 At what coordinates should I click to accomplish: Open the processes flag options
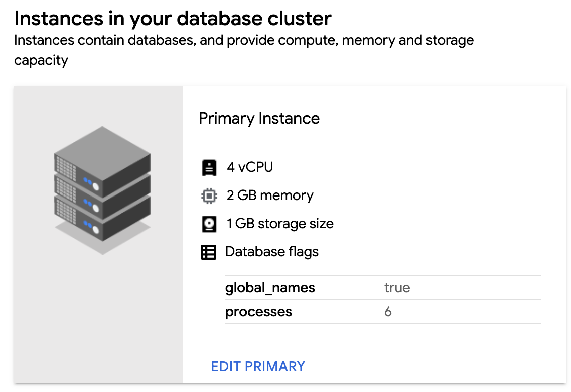(x=258, y=311)
